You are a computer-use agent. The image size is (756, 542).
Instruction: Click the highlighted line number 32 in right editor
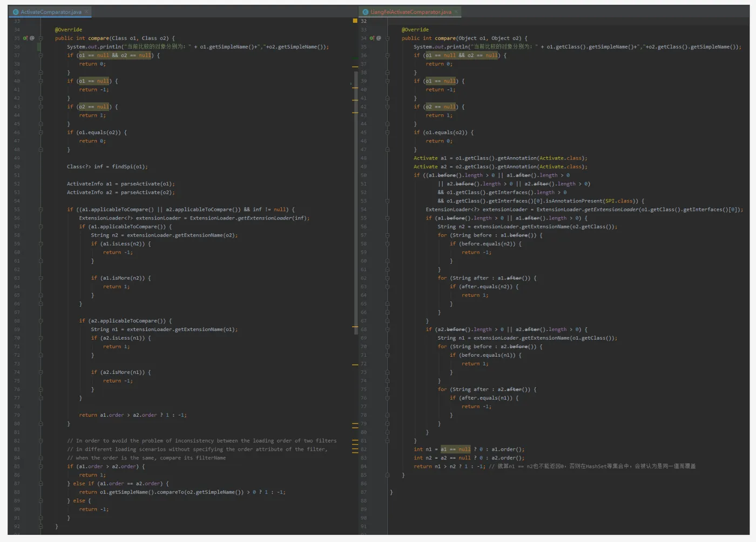363,21
